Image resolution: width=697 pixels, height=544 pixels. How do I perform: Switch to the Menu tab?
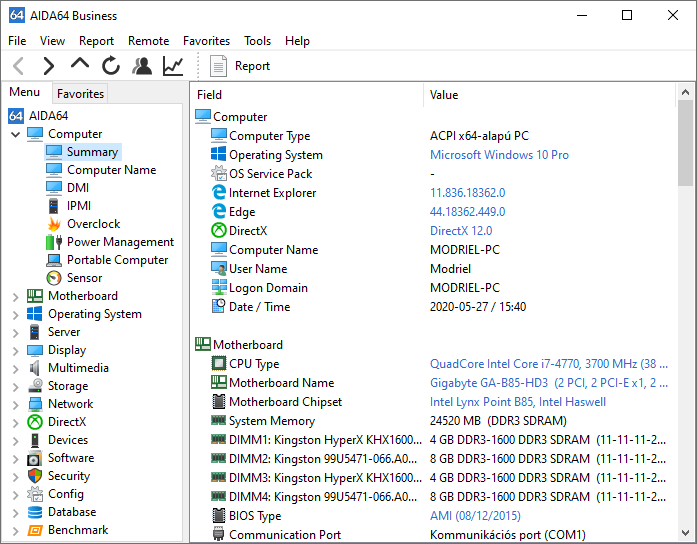pos(24,92)
